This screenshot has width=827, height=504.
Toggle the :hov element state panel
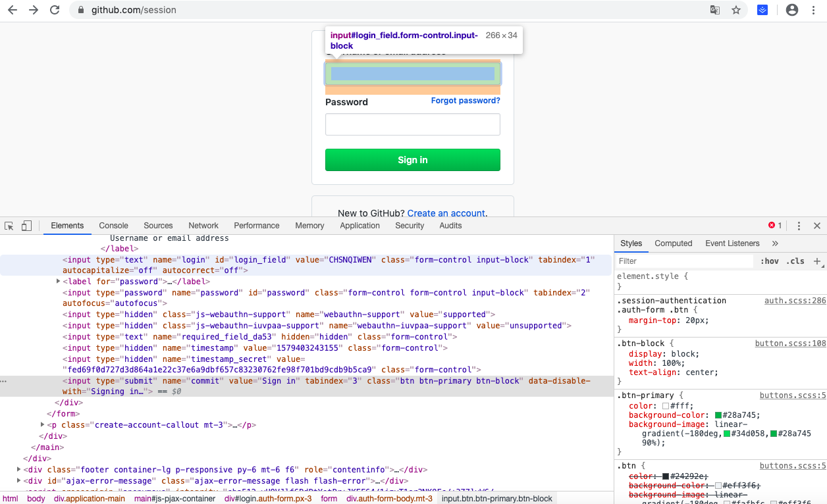pos(770,261)
